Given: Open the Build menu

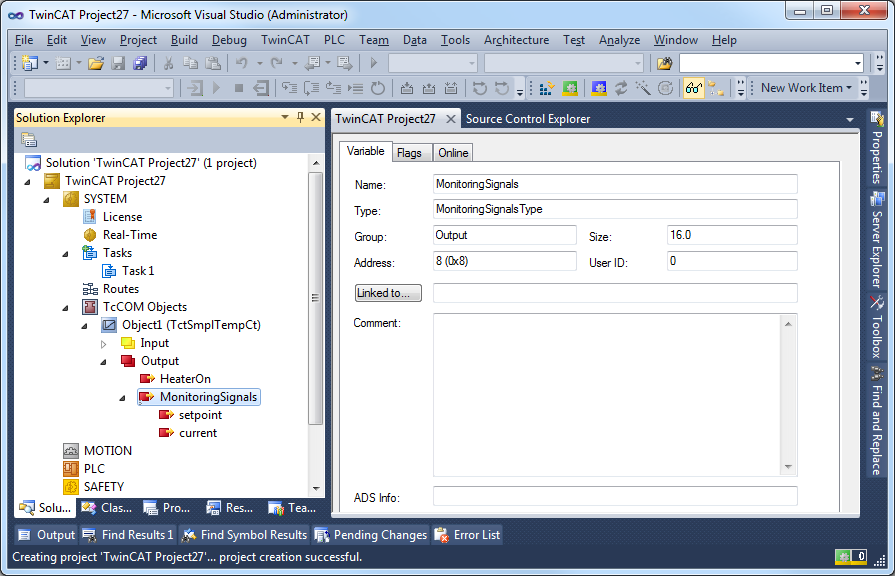Looking at the screenshot, I should pyautogui.click(x=184, y=40).
